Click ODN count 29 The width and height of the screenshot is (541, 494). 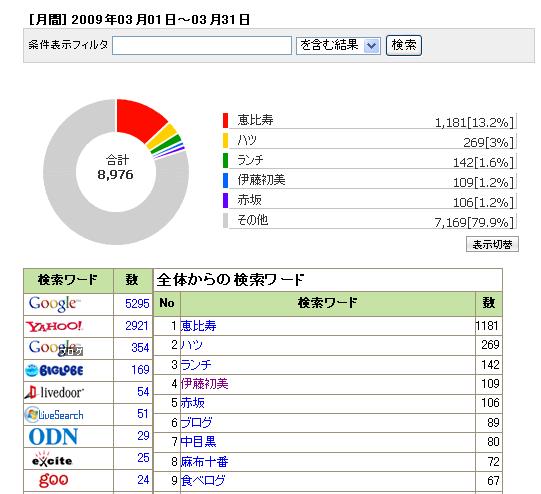(x=143, y=436)
